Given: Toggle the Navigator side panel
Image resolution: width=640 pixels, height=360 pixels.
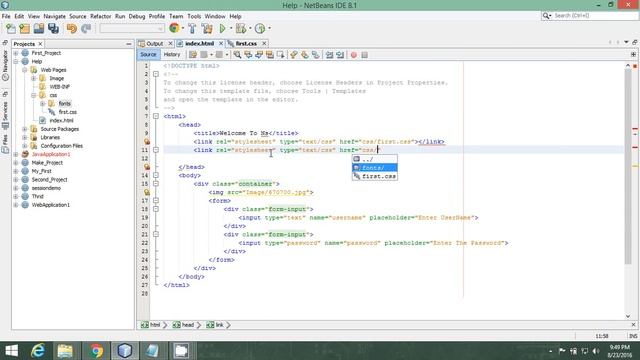Looking at the screenshot, I should point(5,65).
